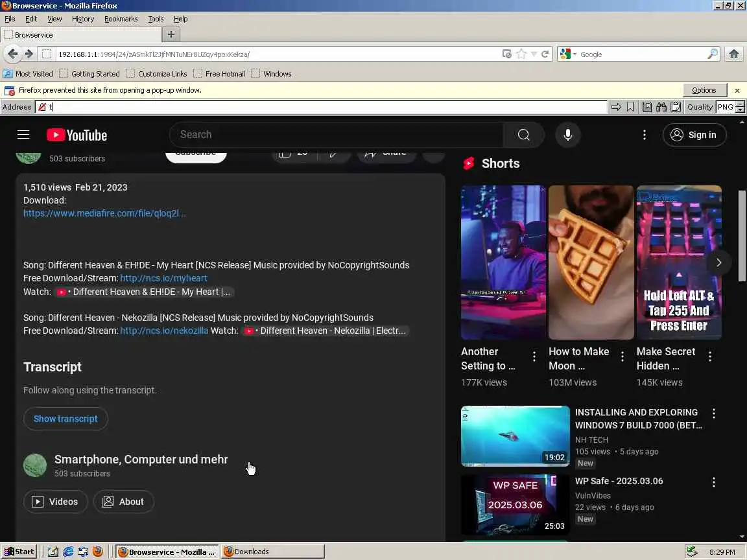Open Google search engine dropdown
This screenshot has height=560, width=747.
pos(568,54)
